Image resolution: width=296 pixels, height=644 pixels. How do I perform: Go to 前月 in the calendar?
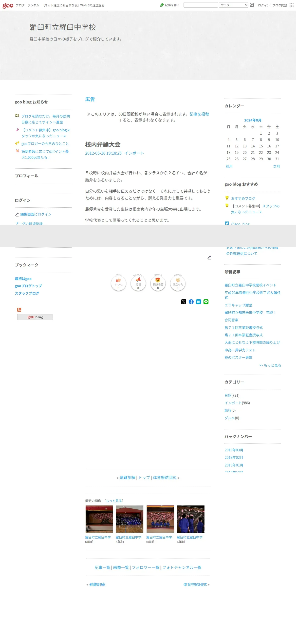(229, 166)
